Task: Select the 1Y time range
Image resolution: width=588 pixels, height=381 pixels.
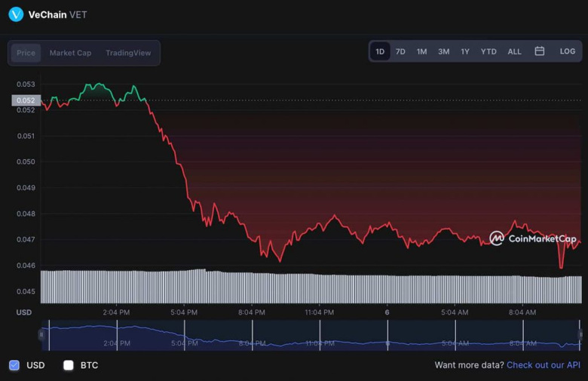Action: click(x=465, y=51)
